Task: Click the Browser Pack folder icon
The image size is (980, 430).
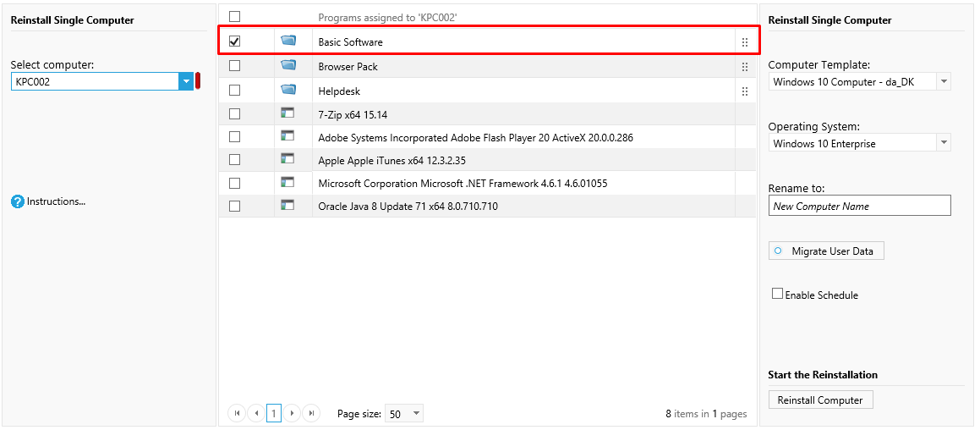Action: [289, 65]
